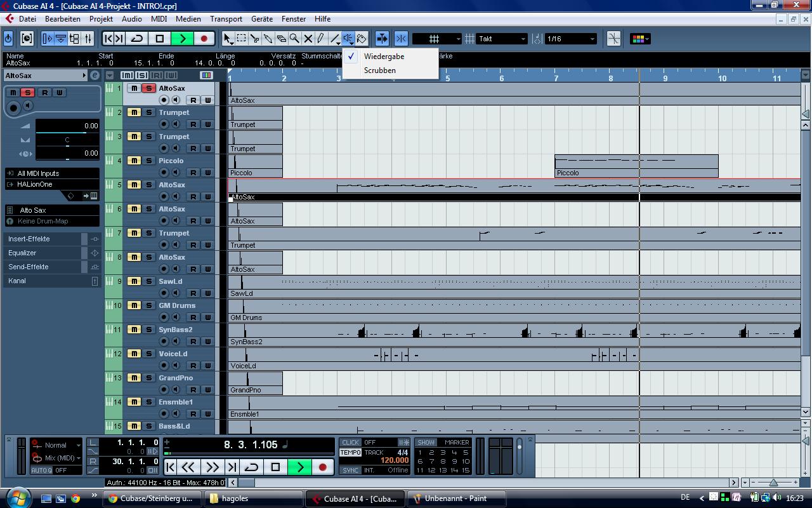Select the Scissors split tool
Image resolution: width=812 pixels, height=508 pixels.
(254, 39)
